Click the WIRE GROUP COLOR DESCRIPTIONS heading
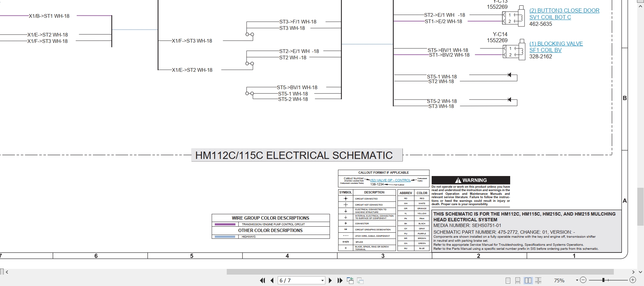Screen dimensions: 644x286 pos(271,218)
